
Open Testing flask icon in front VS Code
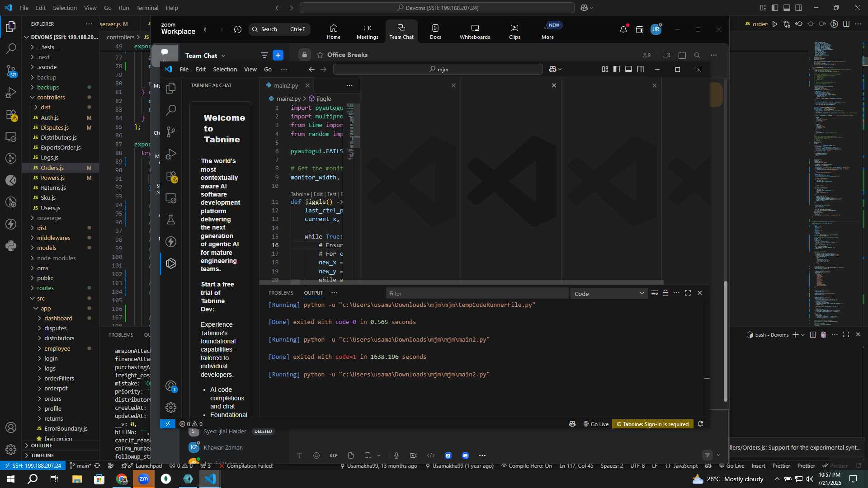(x=171, y=220)
